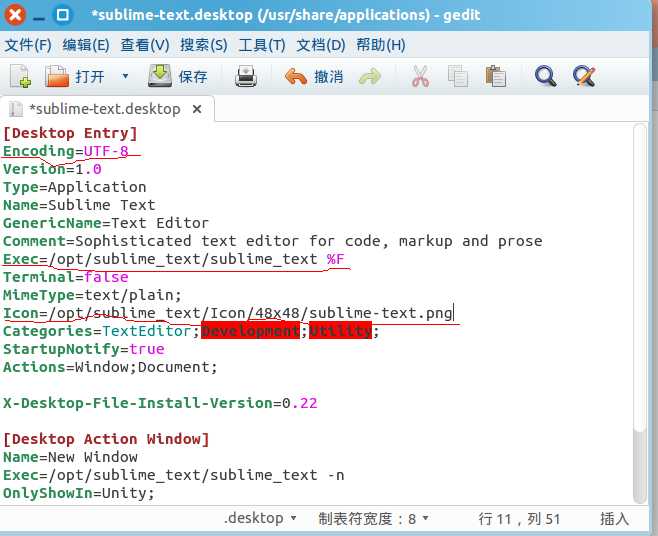Open the 文档(D) menu

tap(321, 44)
